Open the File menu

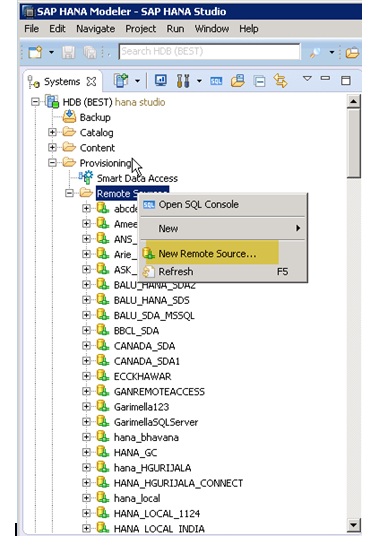click(31, 29)
